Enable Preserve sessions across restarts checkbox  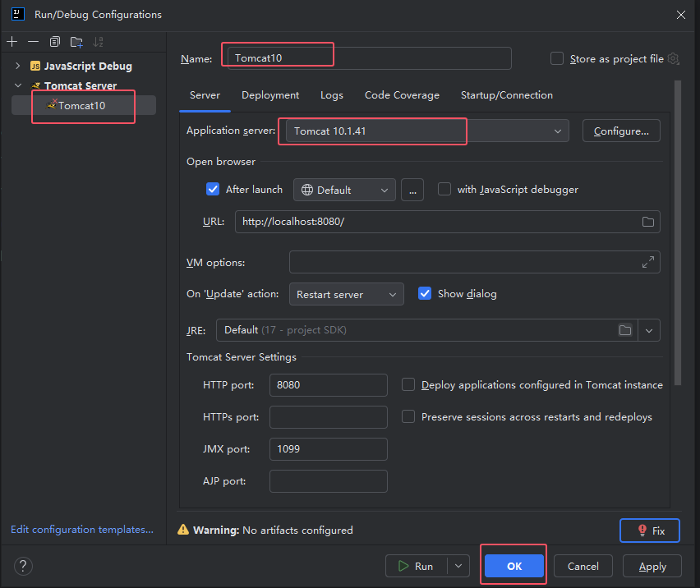click(x=408, y=416)
